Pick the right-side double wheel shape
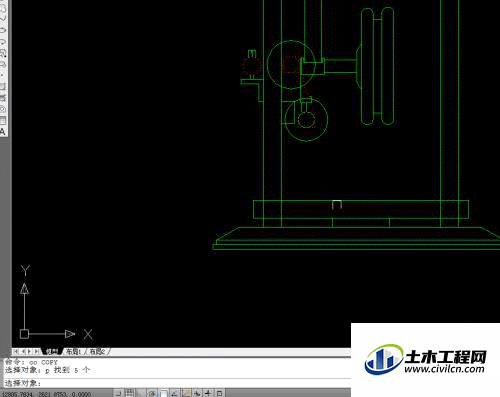The height and width of the screenshot is (397, 500). (x=378, y=67)
